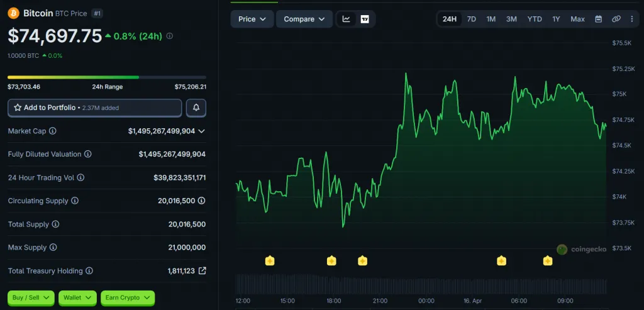
Task: Click the last news marker before 09:00
Action: point(548,261)
